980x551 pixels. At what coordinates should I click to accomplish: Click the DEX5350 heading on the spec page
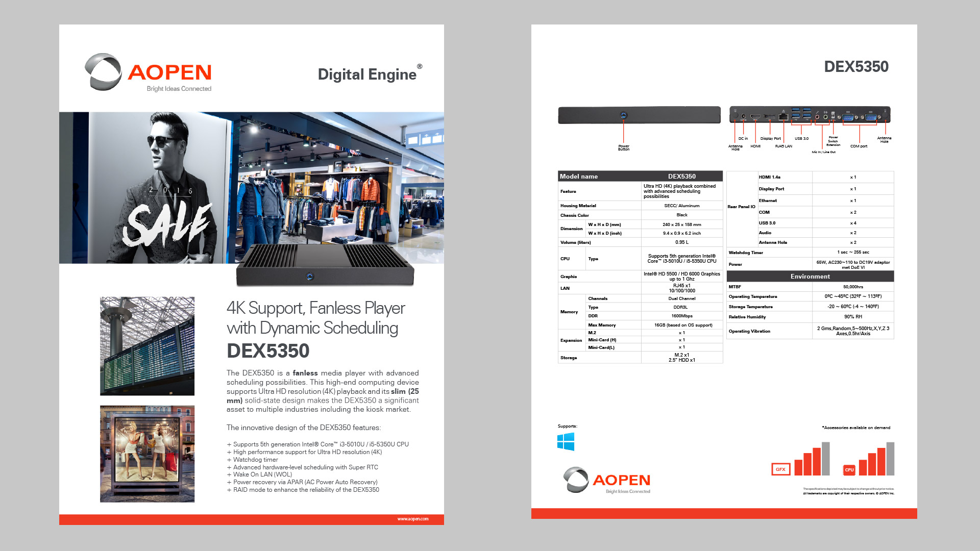click(856, 67)
